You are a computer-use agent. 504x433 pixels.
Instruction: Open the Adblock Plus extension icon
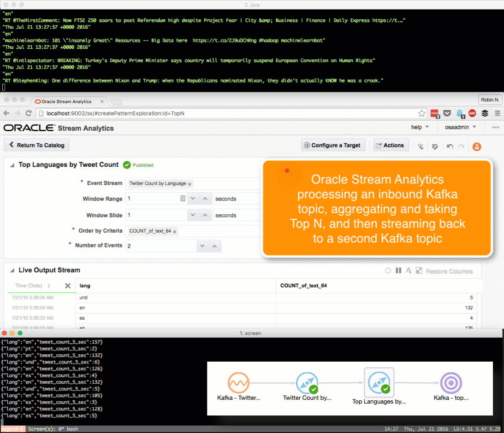[472, 113]
